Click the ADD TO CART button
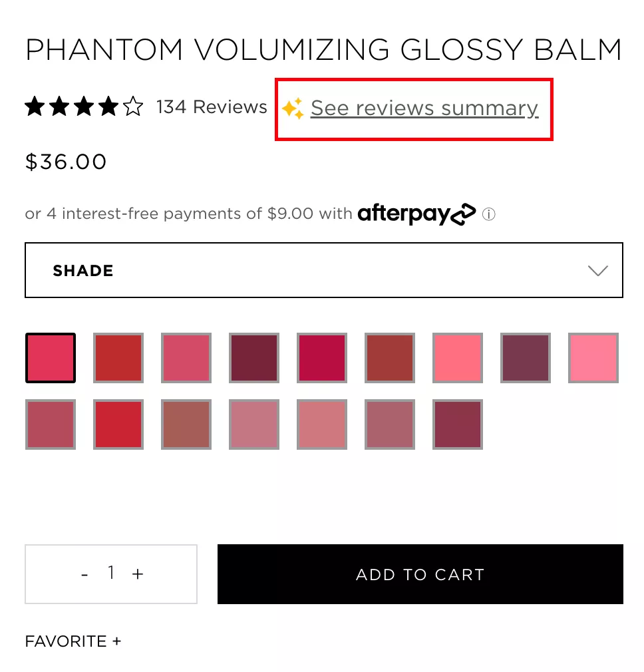 420,574
